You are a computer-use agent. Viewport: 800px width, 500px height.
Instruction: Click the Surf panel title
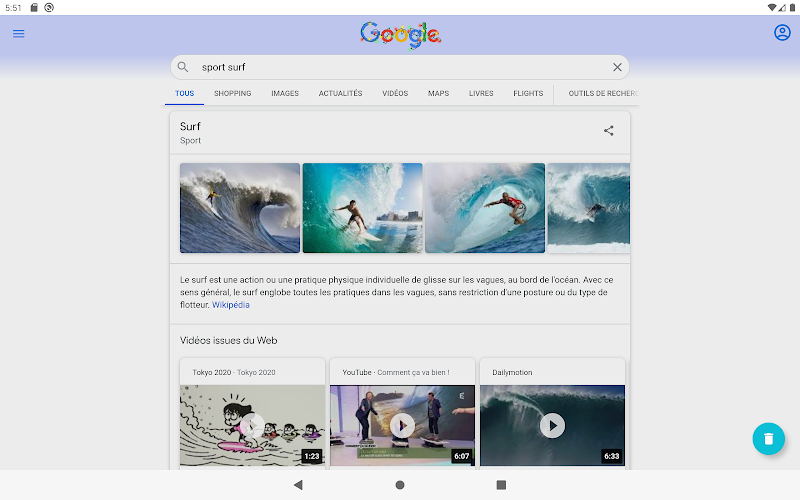(x=190, y=126)
